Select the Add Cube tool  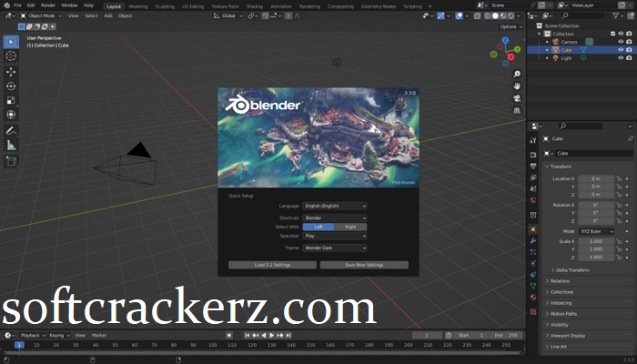tap(11, 161)
